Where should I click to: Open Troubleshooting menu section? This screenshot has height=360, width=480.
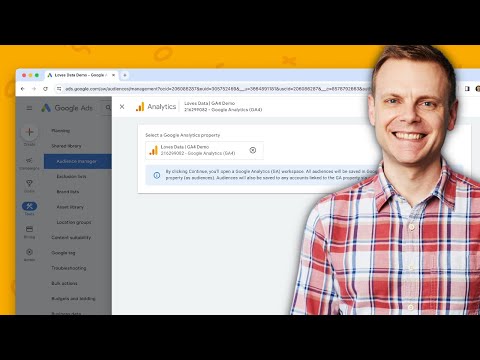point(69,268)
